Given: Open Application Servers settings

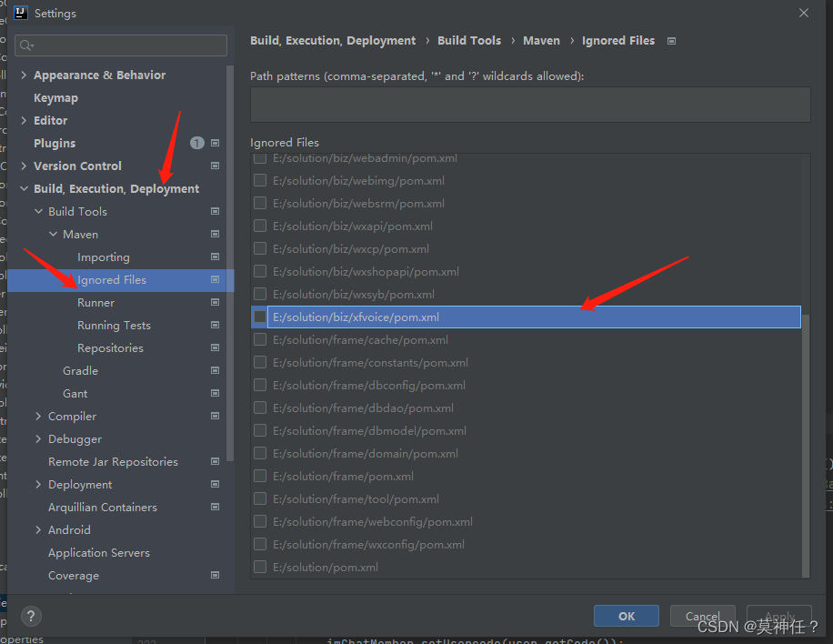Looking at the screenshot, I should (x=99, y=553).
